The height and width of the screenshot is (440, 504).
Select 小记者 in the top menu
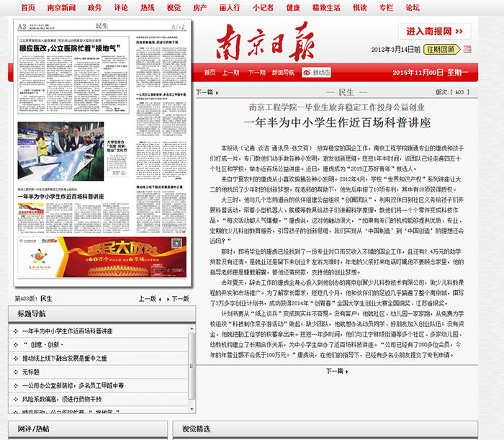coord(263,7)
